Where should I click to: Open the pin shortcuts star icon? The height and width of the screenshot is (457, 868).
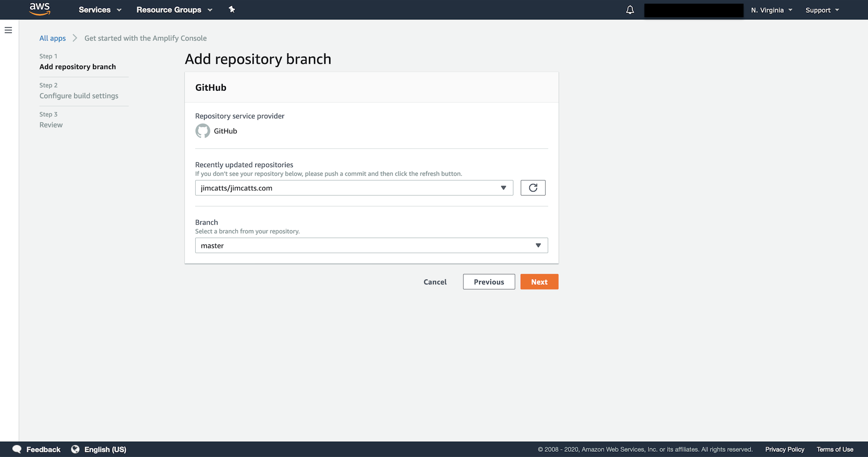pyautogui.click(x=232, y=9)
